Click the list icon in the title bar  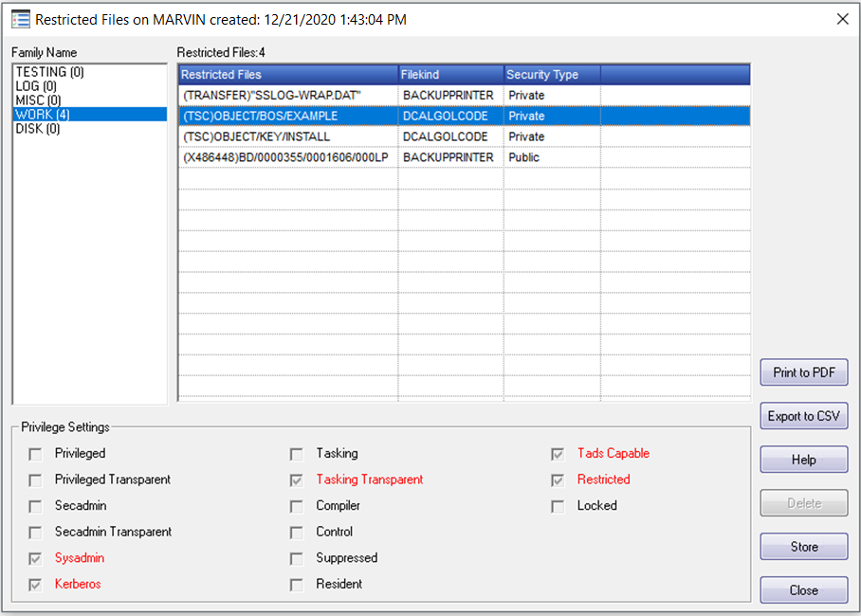[x=21, y=20]
